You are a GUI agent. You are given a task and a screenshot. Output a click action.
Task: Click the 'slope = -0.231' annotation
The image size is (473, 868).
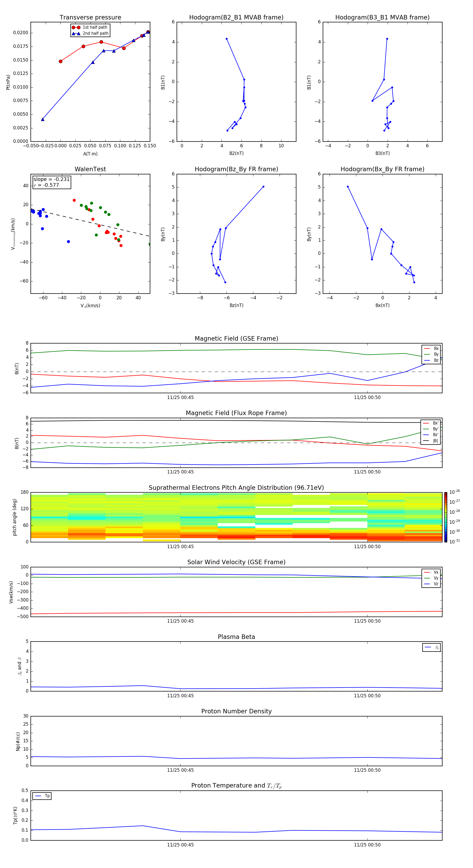[x=52, y=179]
